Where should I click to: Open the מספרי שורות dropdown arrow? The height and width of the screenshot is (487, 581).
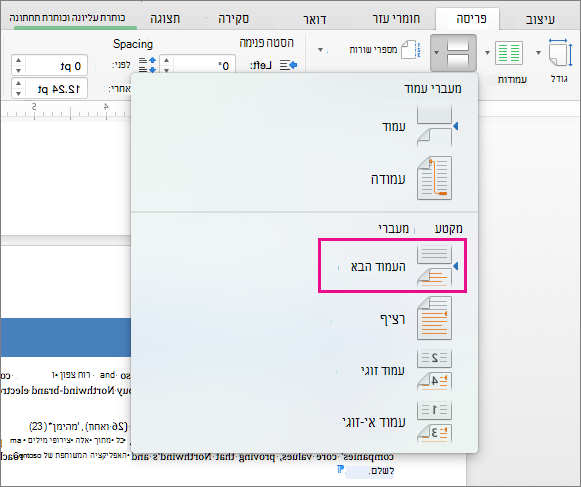pyautogui.click(x=321, y=50)
